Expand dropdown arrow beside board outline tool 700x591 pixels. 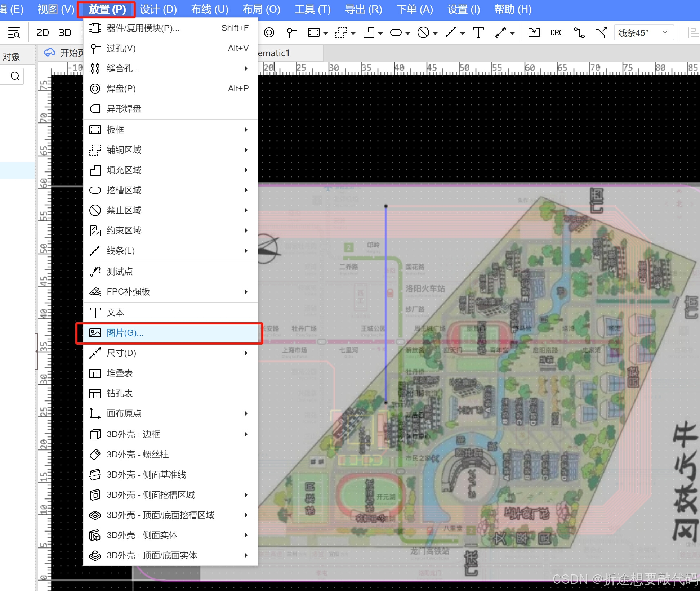pos(326,33)
